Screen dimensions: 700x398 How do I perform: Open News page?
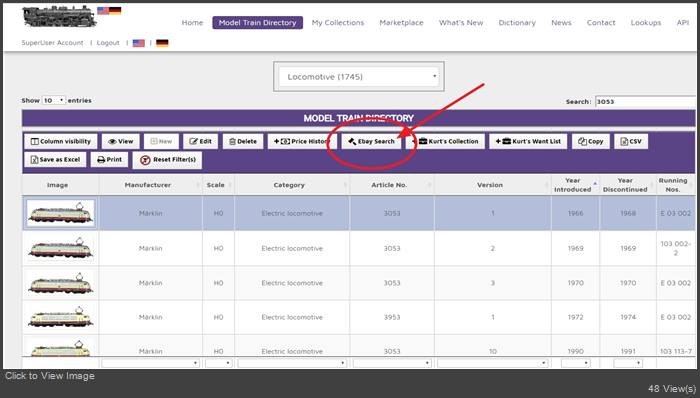[561, 23]
